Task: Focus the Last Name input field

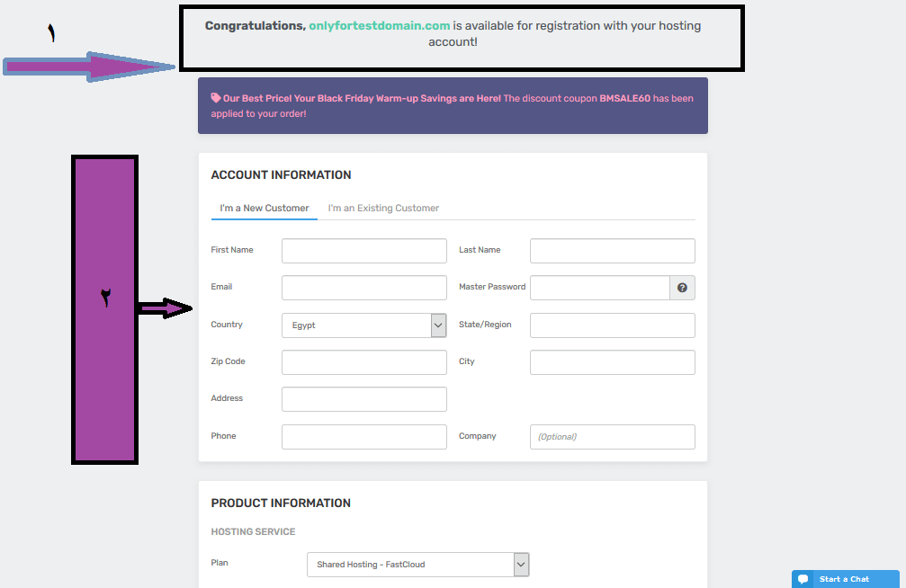Action: [613, 251]
